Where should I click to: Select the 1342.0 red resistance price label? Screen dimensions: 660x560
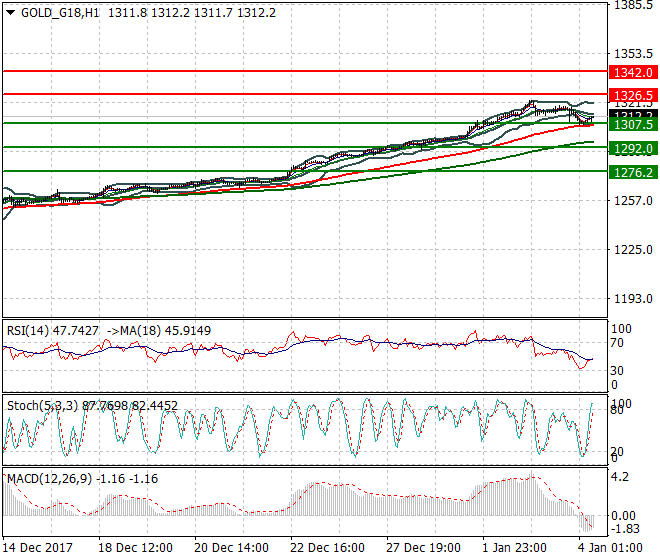coord(633,73)
